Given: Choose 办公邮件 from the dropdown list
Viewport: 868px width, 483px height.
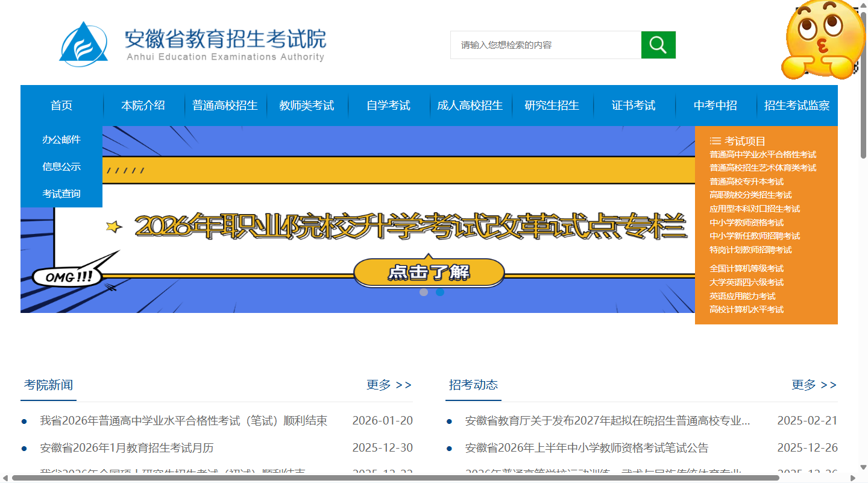Looking at the screenshot, I should 61,139.
